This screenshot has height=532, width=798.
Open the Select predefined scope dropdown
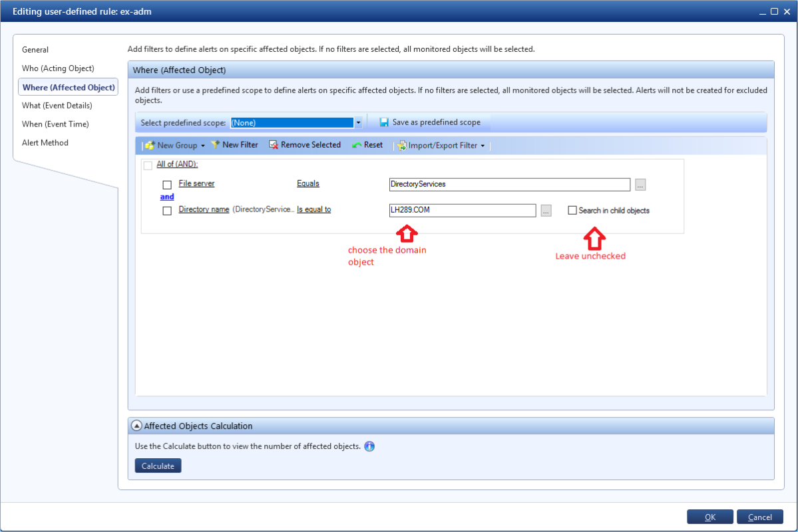coord(358,122)
